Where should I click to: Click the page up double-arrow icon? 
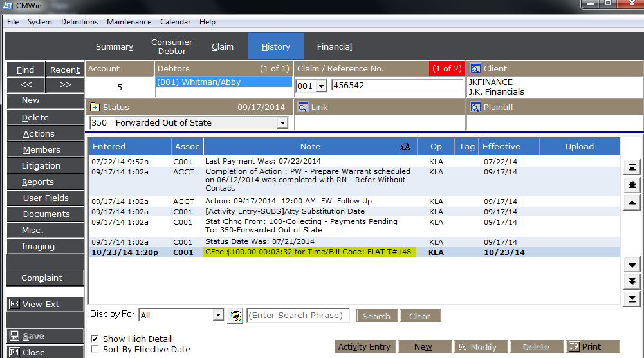pyautogui.click(x=632, y=185)
